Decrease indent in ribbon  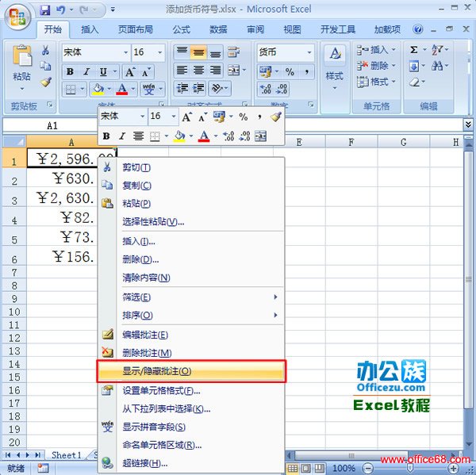click(x=182, y=89)
